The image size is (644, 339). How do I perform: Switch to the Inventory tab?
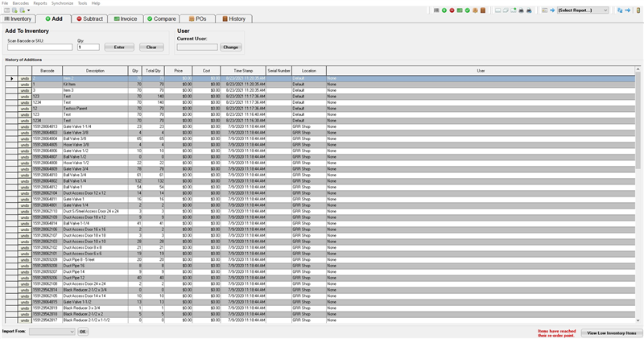pos(18,19)
